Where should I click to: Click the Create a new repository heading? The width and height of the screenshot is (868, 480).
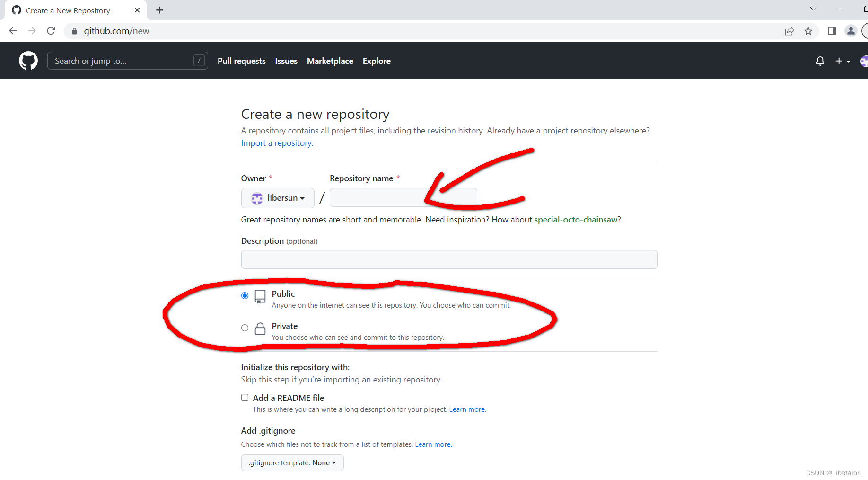(316, 114)
